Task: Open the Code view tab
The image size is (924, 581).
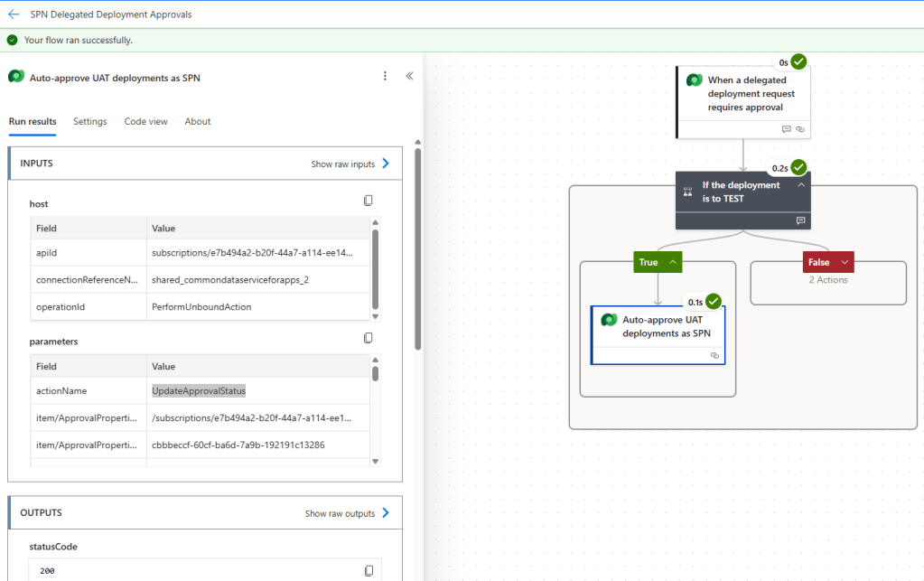Action: pos(145,121)
